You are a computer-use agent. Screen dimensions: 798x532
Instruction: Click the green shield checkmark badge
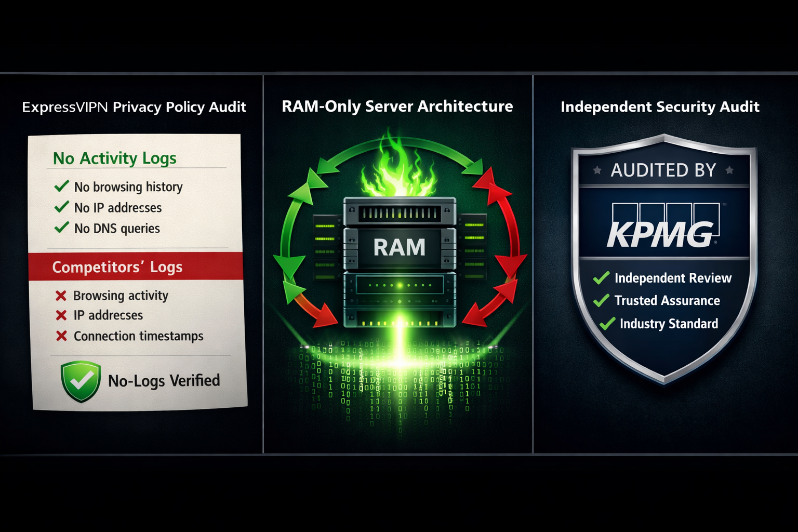point(81,381)
